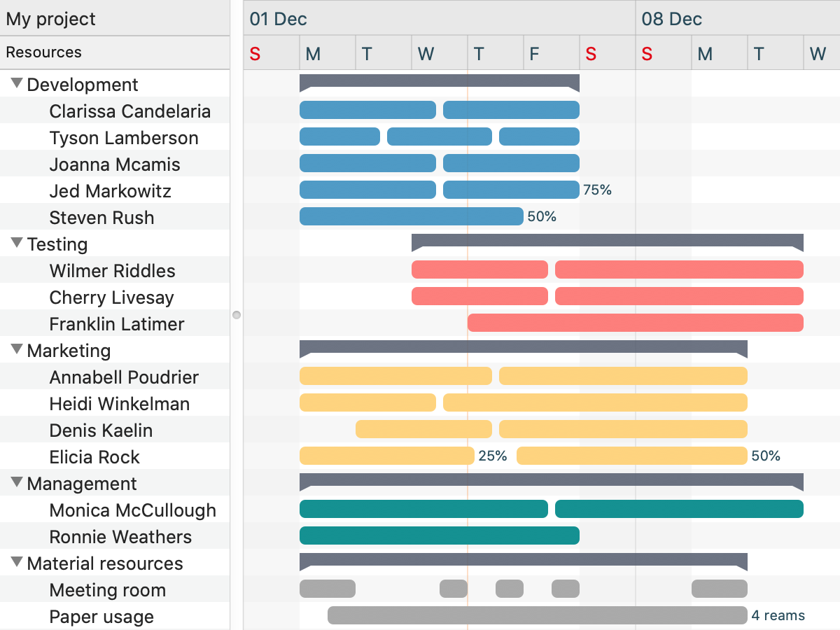840x630 pixels.
Task: Select Clarissa Candelaria in resource list
Action: pos(129,111)
